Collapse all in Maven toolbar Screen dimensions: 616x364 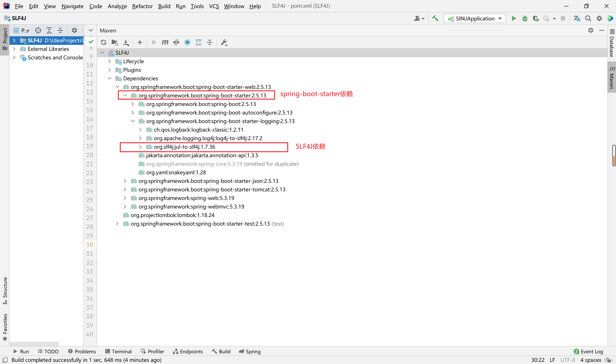click(209, 43)
